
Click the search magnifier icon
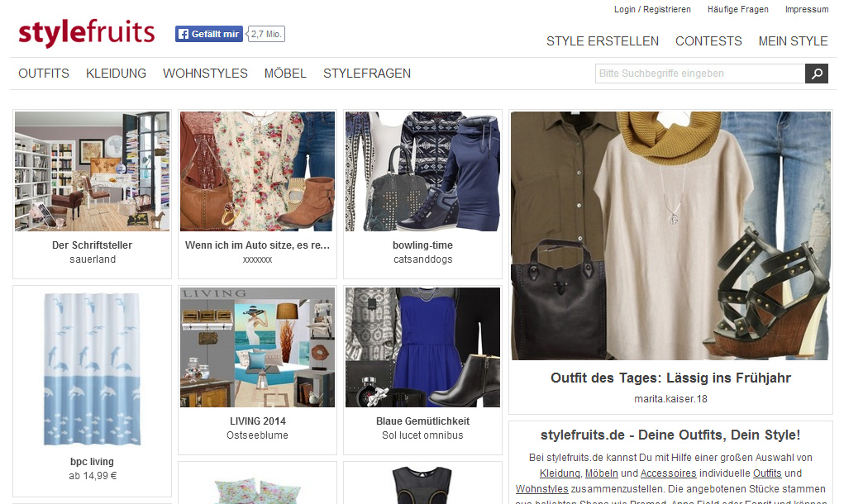coord(817,74)
